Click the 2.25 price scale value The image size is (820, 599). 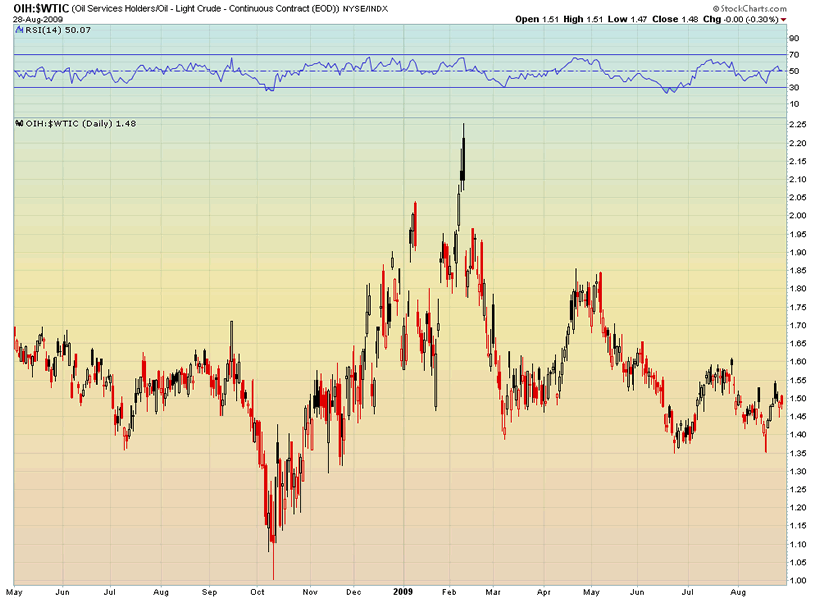[x=798, y=125]
